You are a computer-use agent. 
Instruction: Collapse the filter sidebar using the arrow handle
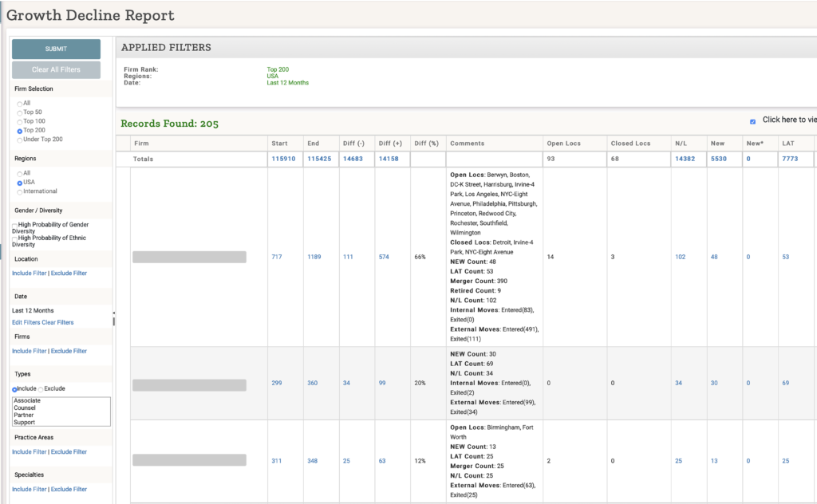point(113,313)
